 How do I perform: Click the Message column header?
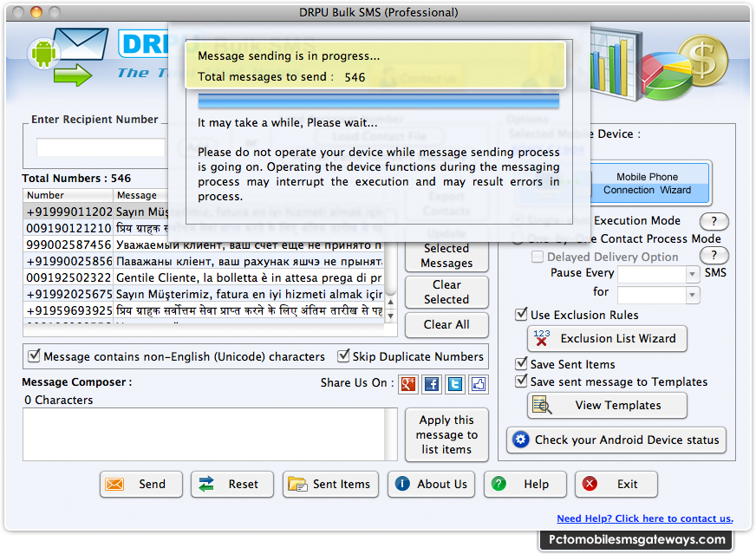tap(140, 195)
